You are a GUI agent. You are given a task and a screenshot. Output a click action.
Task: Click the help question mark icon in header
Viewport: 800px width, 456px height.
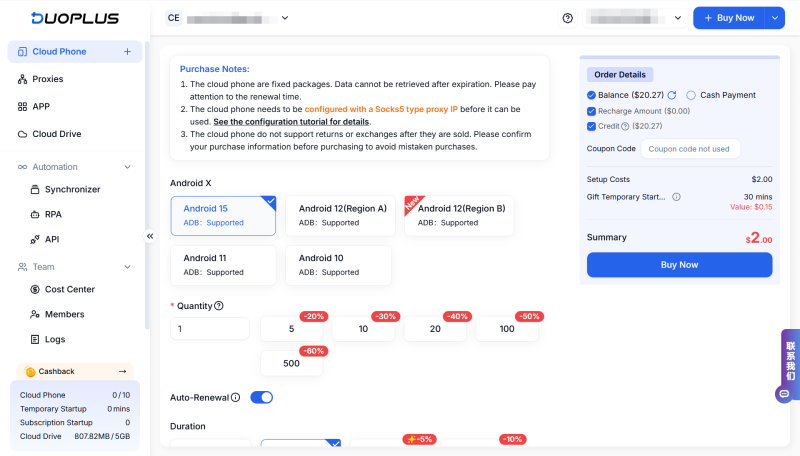(568, 18)
